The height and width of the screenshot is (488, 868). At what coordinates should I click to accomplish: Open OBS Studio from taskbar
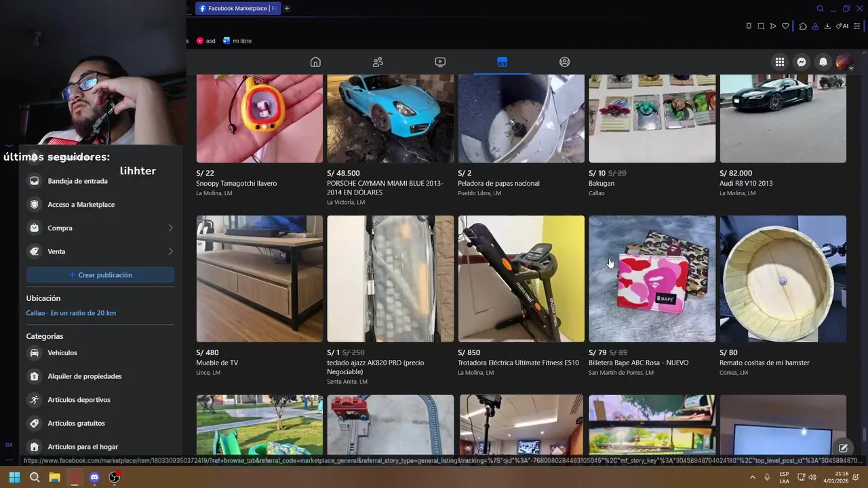[115, 477]
